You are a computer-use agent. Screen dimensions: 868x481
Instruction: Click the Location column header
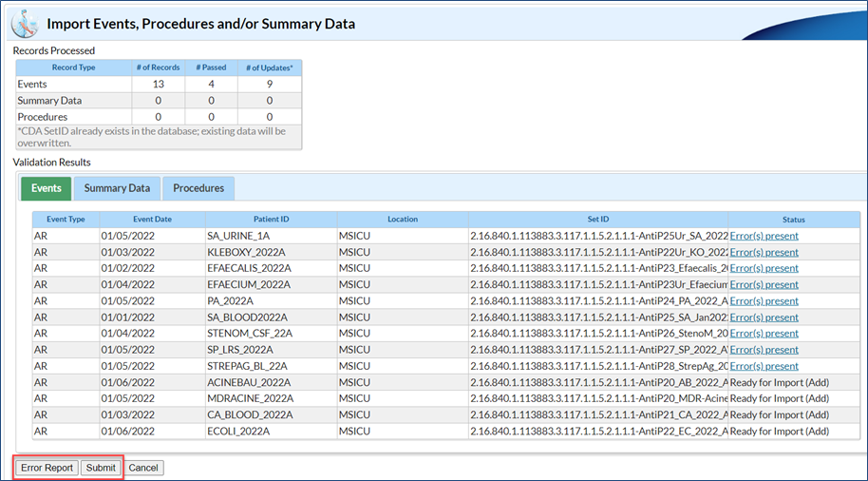click(403, 220)
